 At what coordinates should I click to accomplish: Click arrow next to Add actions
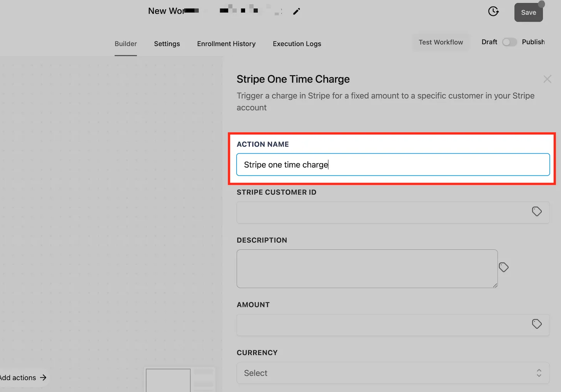(43, 378)
